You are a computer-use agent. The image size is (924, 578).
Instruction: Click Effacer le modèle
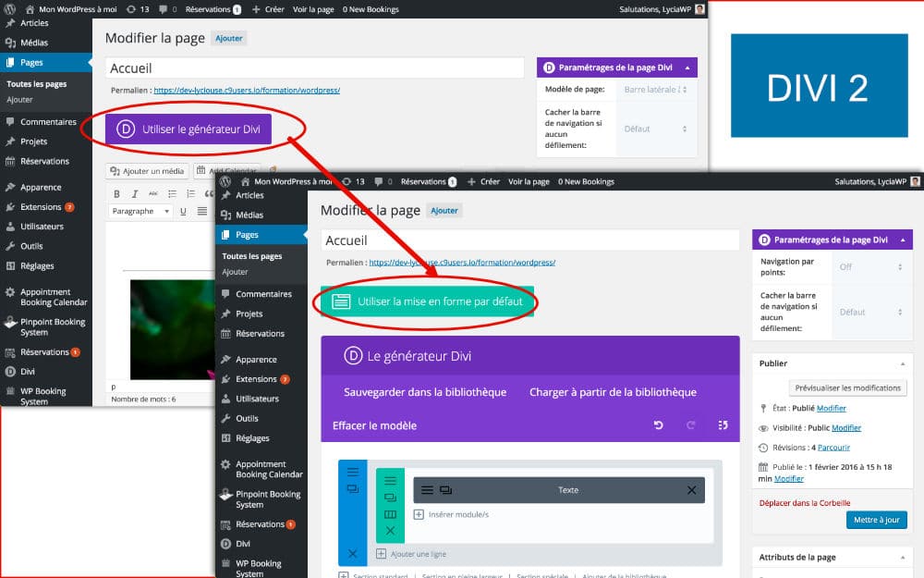(374, 425)
